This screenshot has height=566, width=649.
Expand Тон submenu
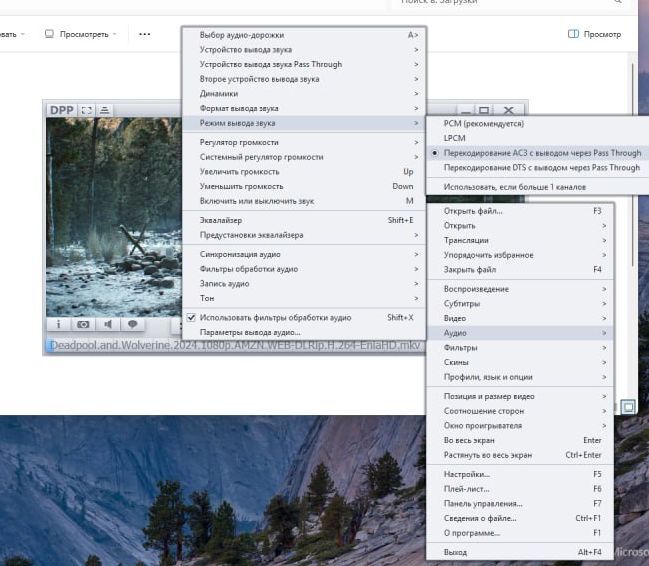click(304, 298)
